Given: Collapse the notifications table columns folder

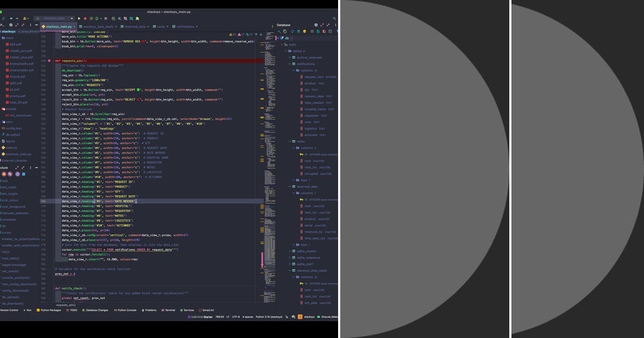Looking at the screenshot, I should click(x=294, y=70).
